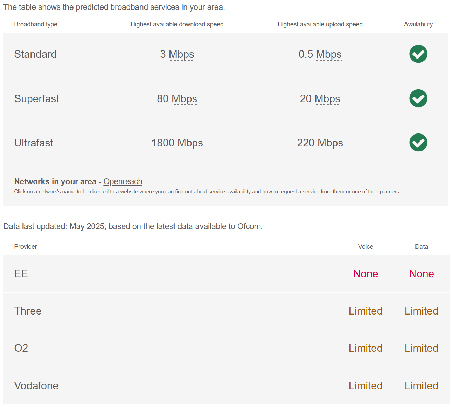Click the EE provider row name
This screenshot has width=451, height=407.
pos(21,274)
